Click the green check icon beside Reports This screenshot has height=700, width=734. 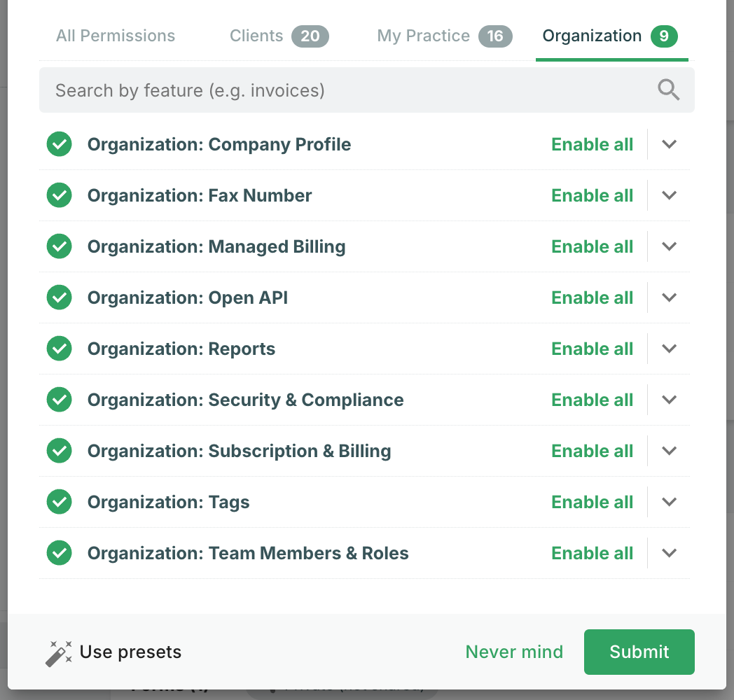pos(60,349)
